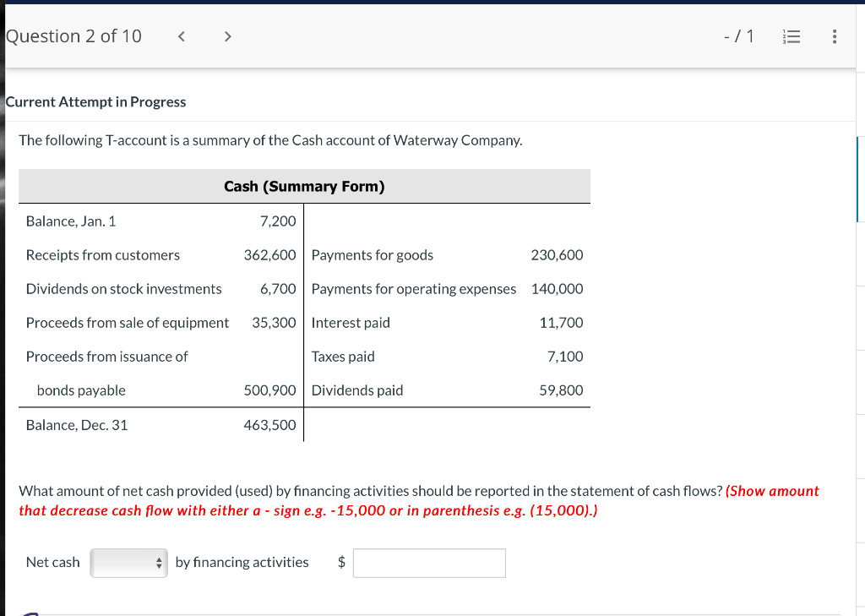Click 'Balance, Dec. 31' label
865x616 pixels.
(x=77, y=425)
